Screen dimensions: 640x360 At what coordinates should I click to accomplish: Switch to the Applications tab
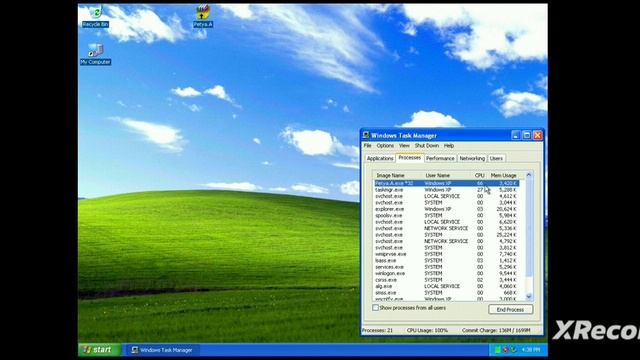click(380, 158)
